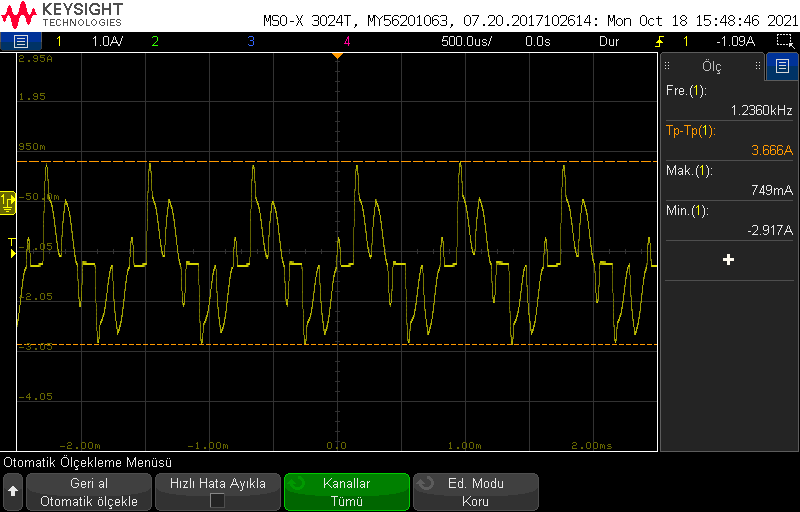Select channel 2 label
The image size is (800, 512).
point(155,42)
